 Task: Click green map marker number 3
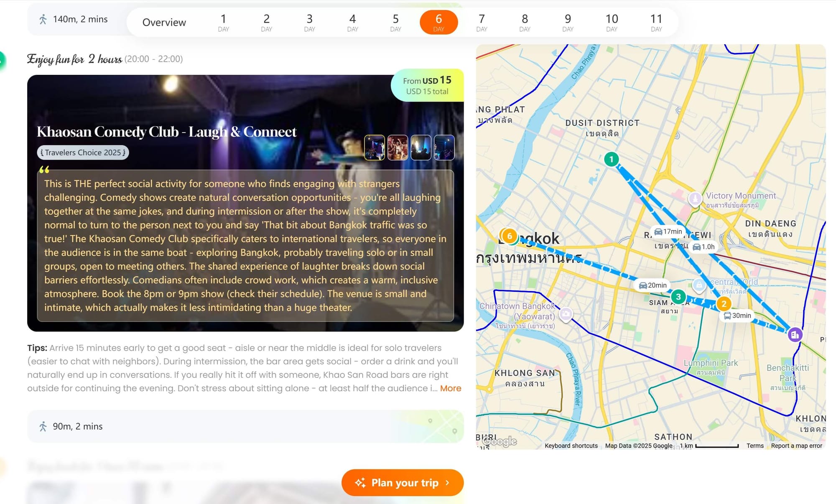click(678, 297)
